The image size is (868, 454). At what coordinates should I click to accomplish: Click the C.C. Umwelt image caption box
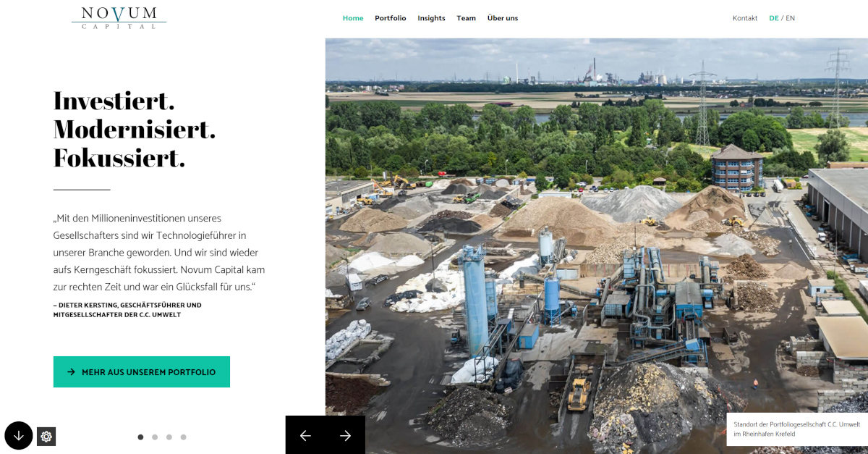[797, 429]
